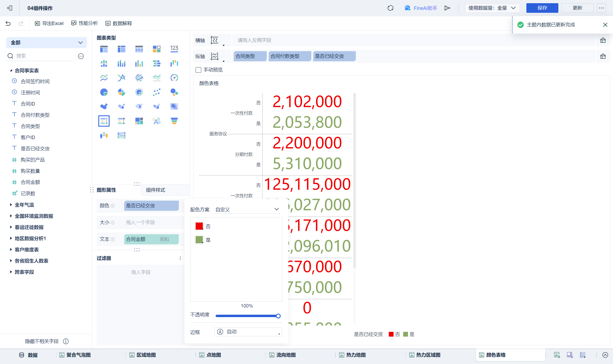This screenshot has width=613, height=364.
Task: Click the blue 保存 button
Action: [x=542, y=8]
